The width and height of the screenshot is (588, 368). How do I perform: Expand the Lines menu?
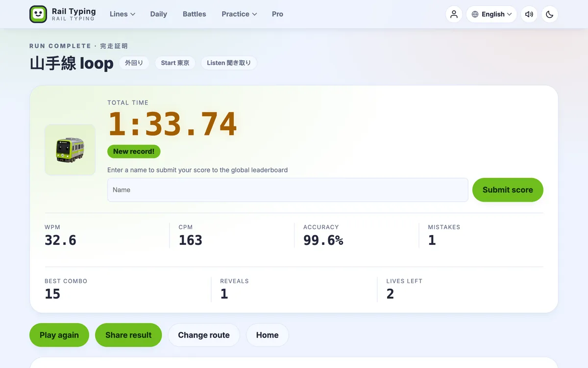tap(122, 14)
